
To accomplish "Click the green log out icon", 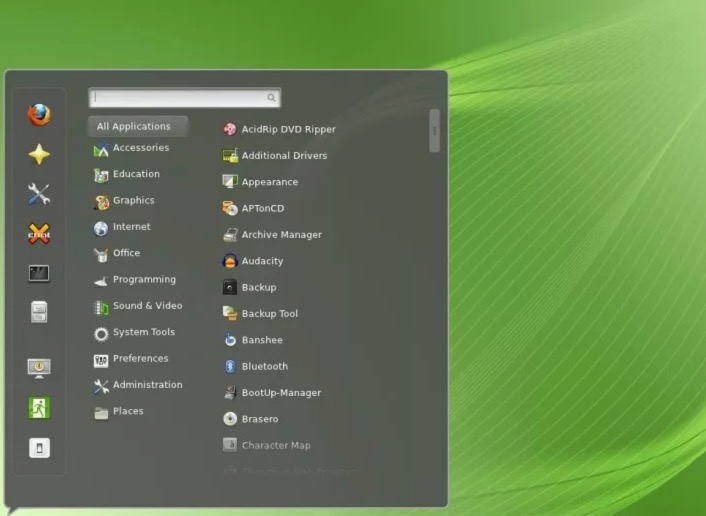I will tap(39, 408).
